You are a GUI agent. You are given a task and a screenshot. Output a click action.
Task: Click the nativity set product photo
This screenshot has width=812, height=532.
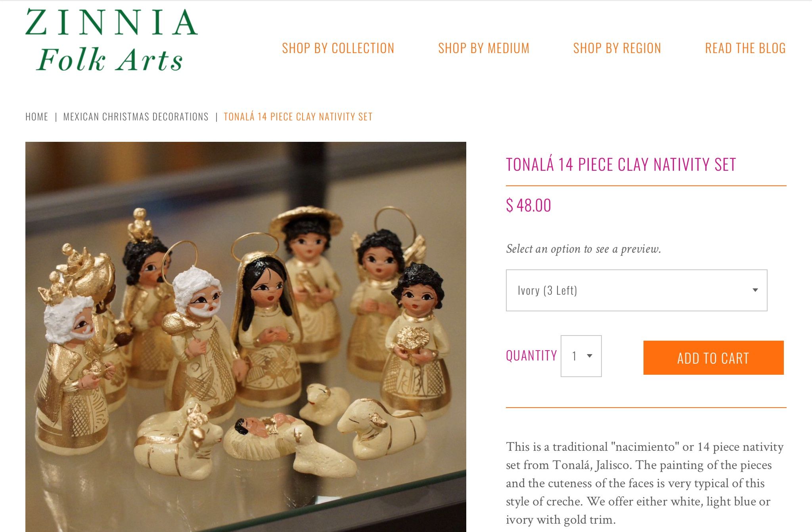click(246, 337)
